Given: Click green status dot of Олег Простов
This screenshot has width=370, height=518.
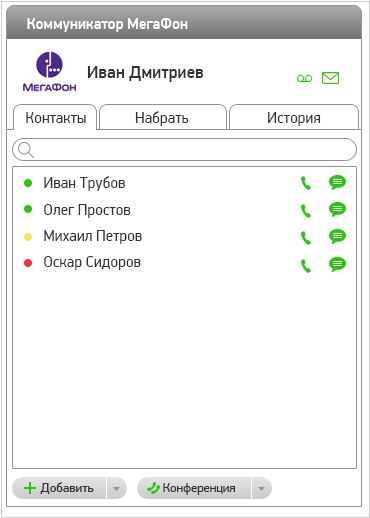Looking at the screenshot, I should coord(28,209).
